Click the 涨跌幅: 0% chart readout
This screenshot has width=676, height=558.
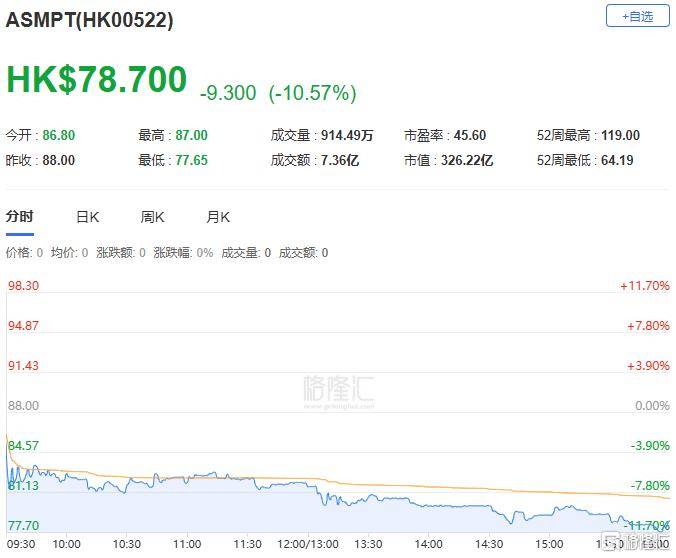[x=183, y=253]
